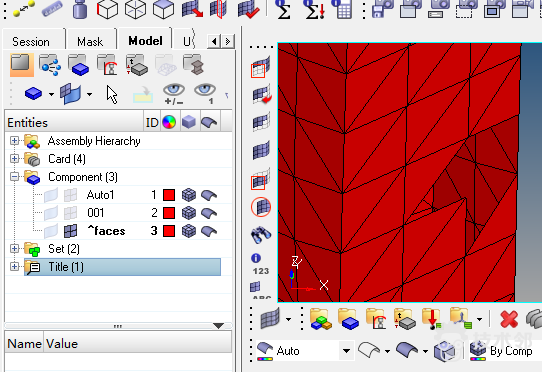
Task: Switch to the Mask tab
Action: coord(90,41)
